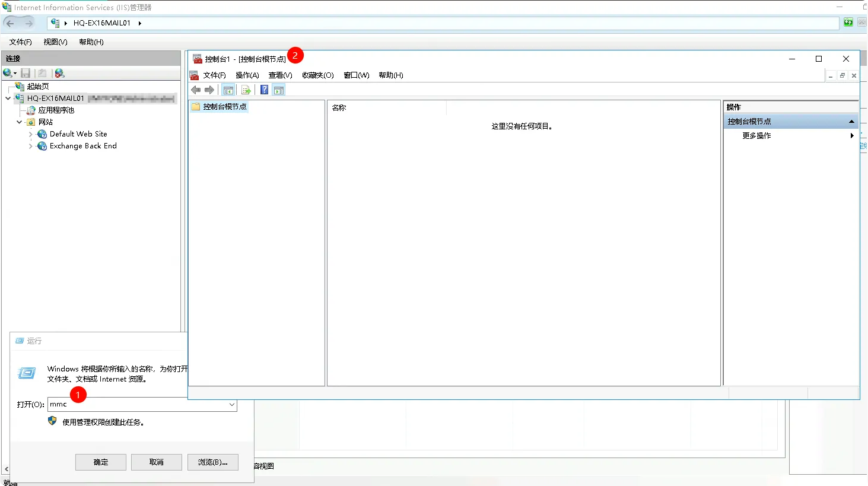Image resolution: width=868 pixels, height=486 pixels.
Task: Minimize the inner MMC child window
Action: coord(831,76)
